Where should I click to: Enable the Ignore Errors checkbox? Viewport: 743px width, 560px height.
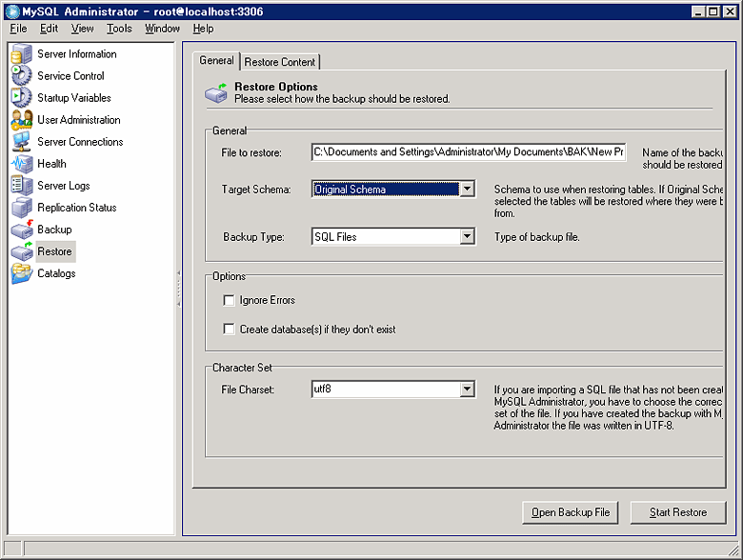(229, 300)
